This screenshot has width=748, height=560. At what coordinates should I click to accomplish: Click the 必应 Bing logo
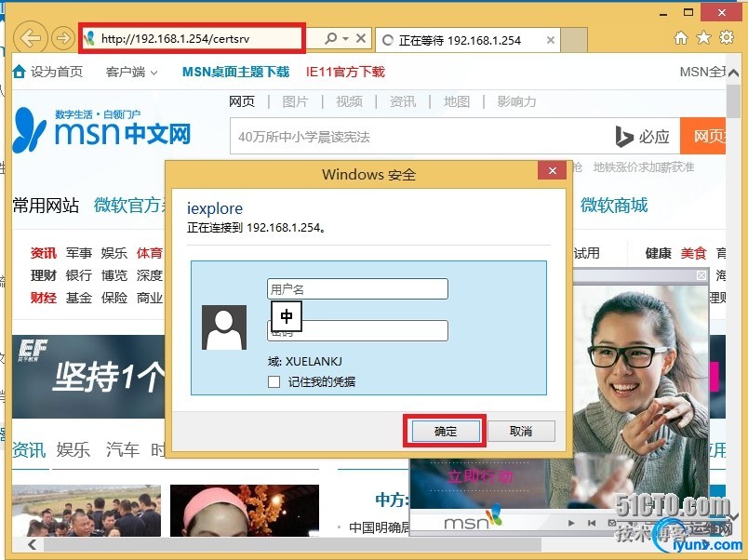pyautogui.click(x=642, y=137)
